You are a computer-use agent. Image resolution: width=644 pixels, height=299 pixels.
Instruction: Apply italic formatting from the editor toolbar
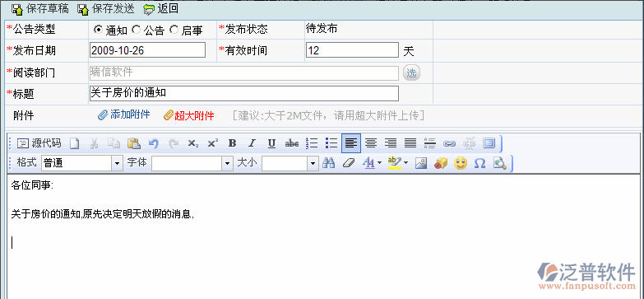[252, 143]
